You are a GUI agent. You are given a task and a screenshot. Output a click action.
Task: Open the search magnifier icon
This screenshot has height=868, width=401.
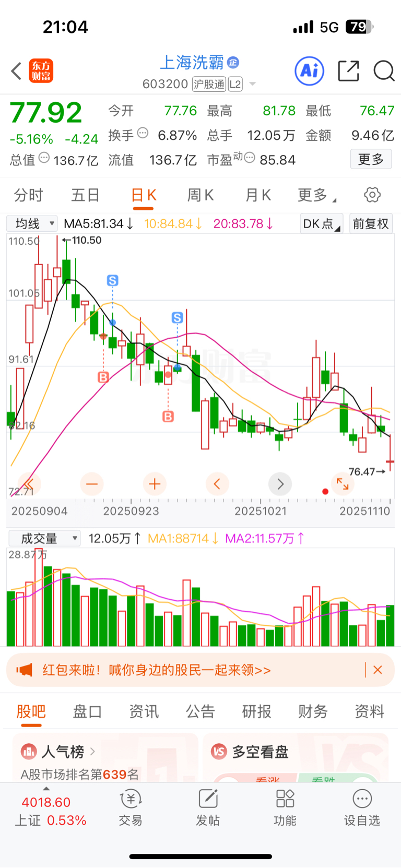(x=384, y=70)
